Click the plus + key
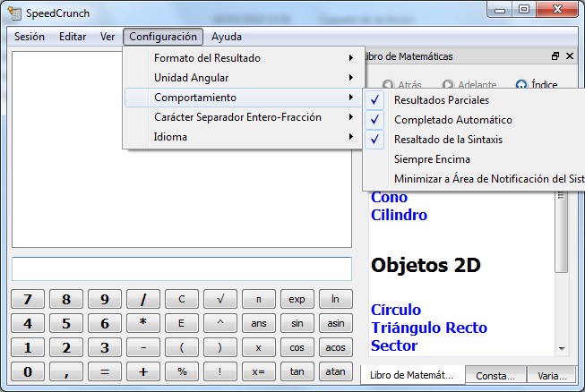This screenshot has width=585, height=392. click(x=143, y=371)
